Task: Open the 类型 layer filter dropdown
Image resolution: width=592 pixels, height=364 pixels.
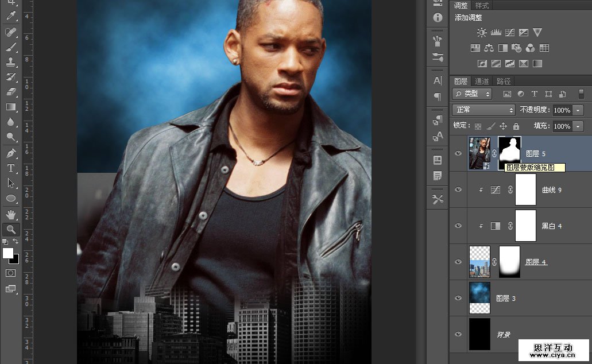Action: click(x=472, y=94)
